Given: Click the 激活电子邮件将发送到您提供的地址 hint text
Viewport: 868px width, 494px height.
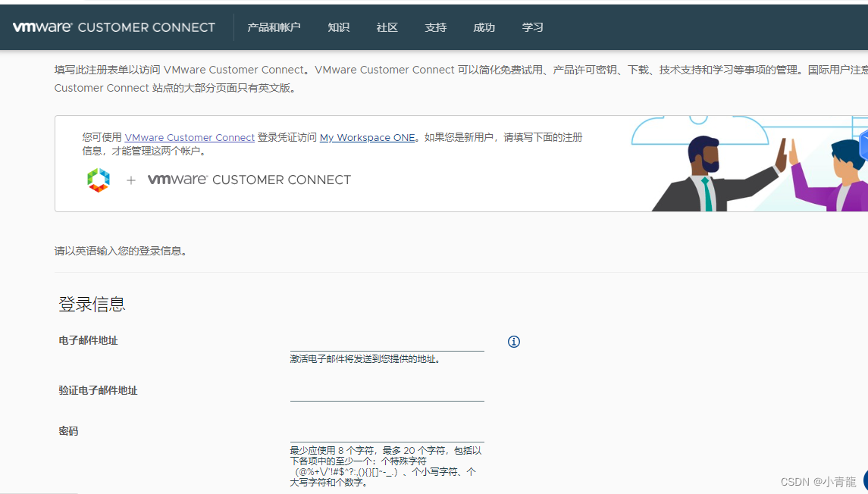Looking at the screenshot, I should click(366, 359).
